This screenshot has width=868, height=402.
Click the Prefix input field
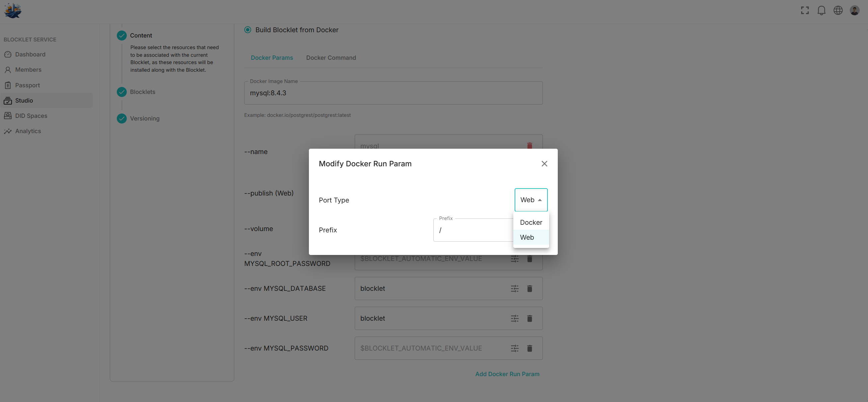click(x=472, y=230)
